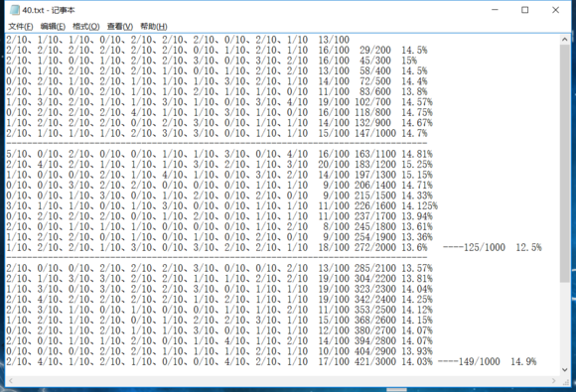Screen dimensions: 576x392
Task: Click the value 197/1300
Action: pos(375,175)
